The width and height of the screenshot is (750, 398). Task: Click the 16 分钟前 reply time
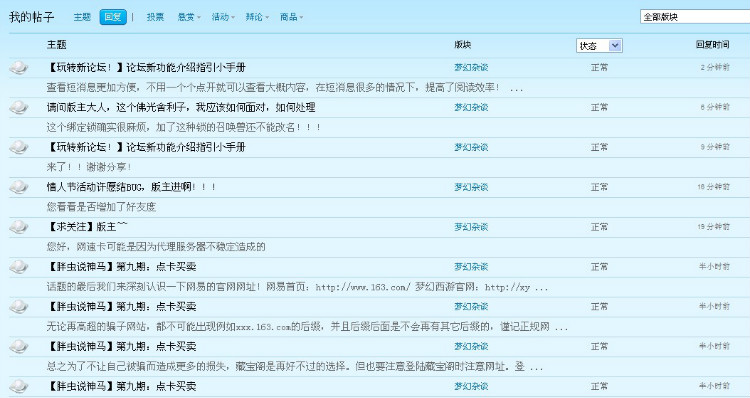coord(713,187)
